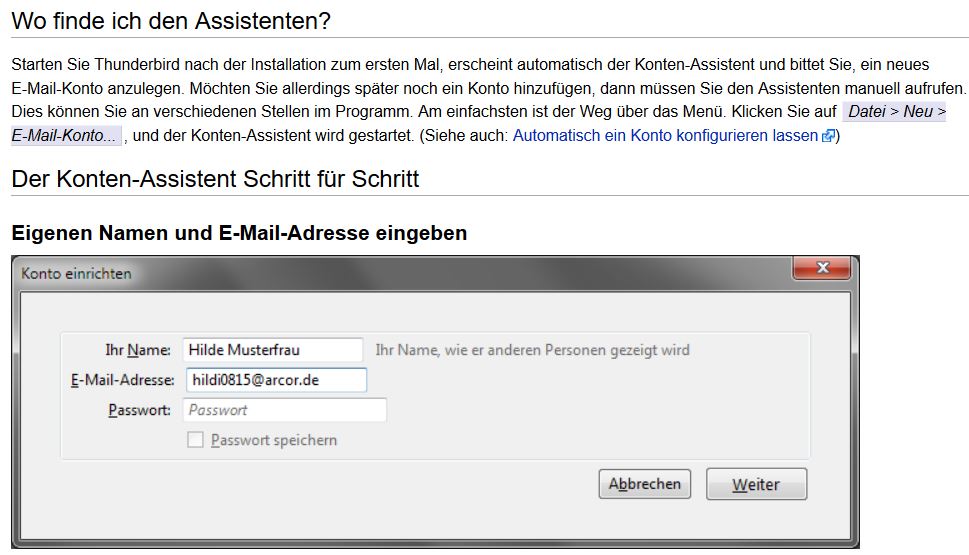Select the empty Passwort input field
This screenshot has width=969, height=555.
click(x=285, y=410)
